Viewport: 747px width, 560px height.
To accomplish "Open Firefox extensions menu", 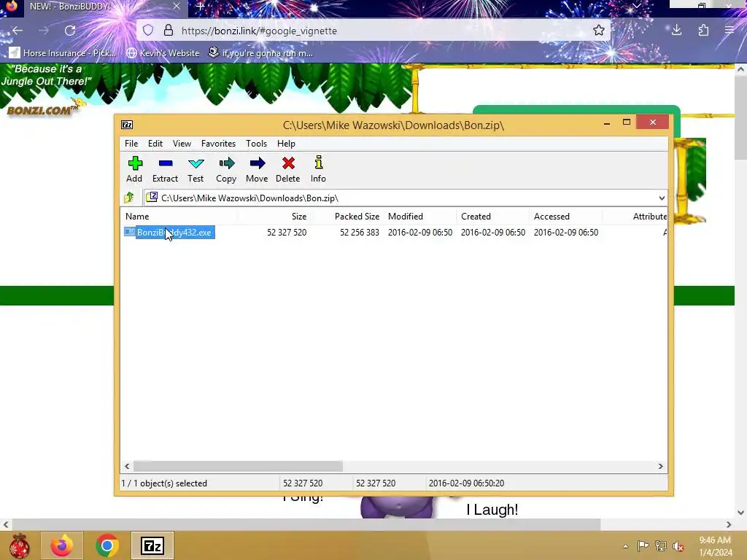I will pyautogui.click(x=704, y=31).
